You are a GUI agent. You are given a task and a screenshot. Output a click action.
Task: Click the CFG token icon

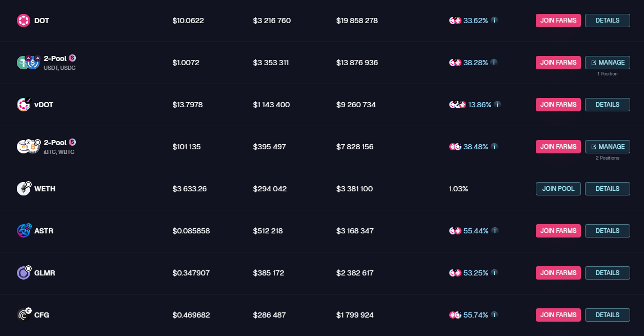(x=24, y=315)
